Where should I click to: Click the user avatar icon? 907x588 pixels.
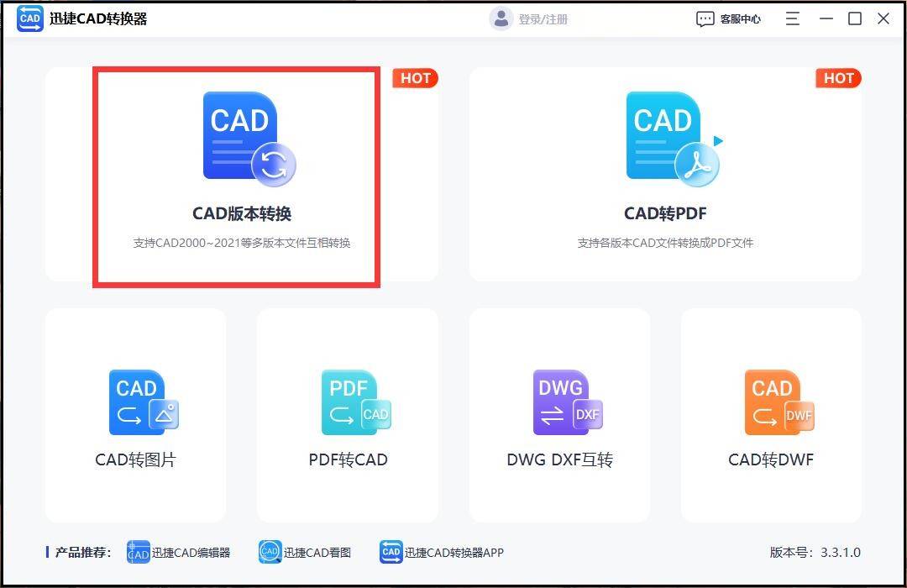[501, 18]
